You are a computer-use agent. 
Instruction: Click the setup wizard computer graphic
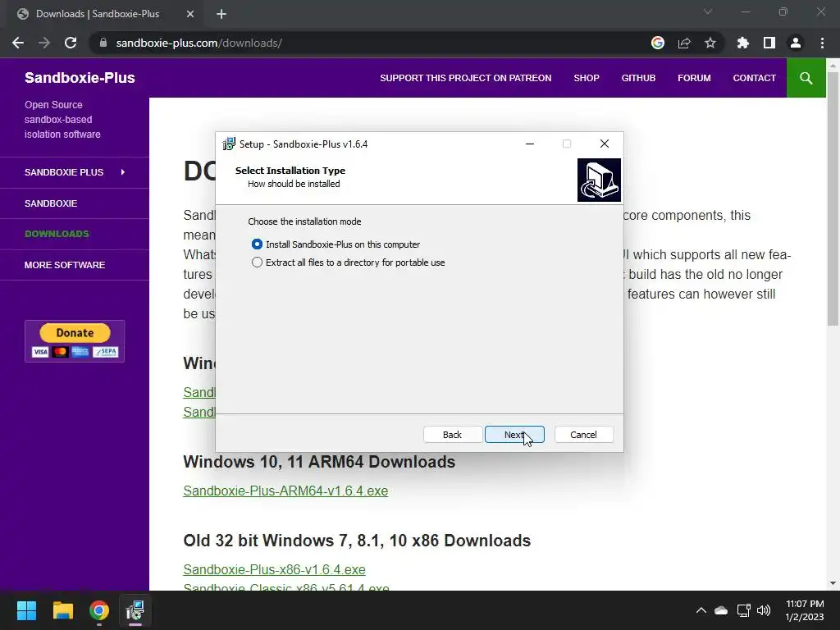pos(599,180)
